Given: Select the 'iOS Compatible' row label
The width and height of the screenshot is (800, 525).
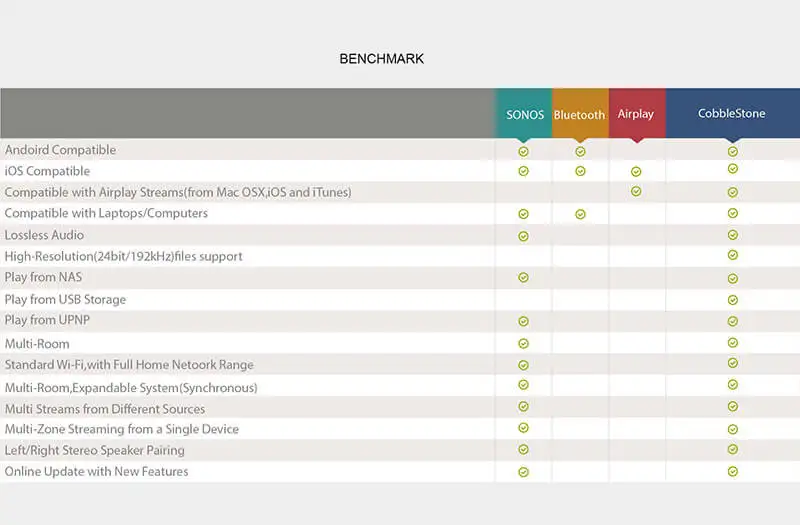Looking at the screenshot, I should [47, 171].
